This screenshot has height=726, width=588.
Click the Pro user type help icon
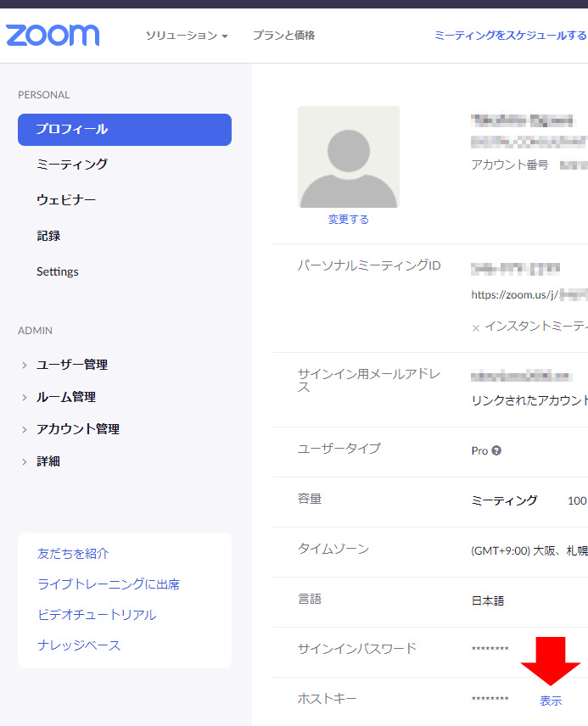click(496, 450)
